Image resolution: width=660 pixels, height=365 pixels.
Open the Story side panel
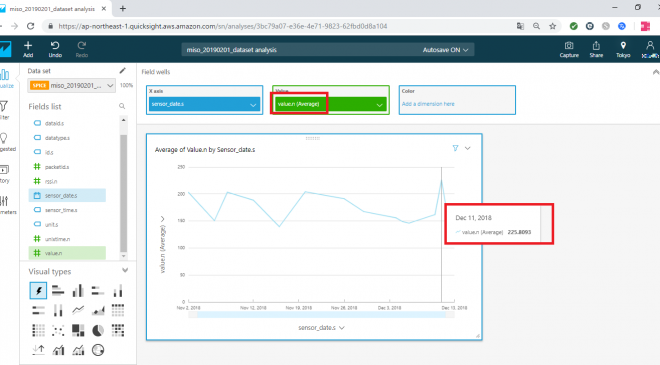(5, 174)
